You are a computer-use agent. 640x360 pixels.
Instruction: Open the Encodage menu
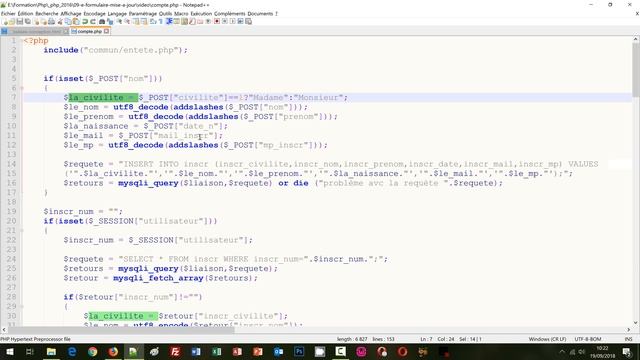click(94, 13)
